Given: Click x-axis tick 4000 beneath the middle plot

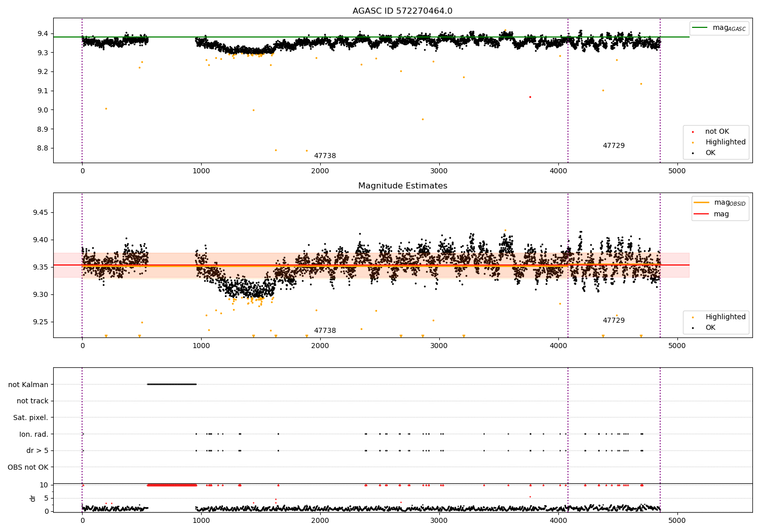Looking at the screenshot, I should click(558, 346).
